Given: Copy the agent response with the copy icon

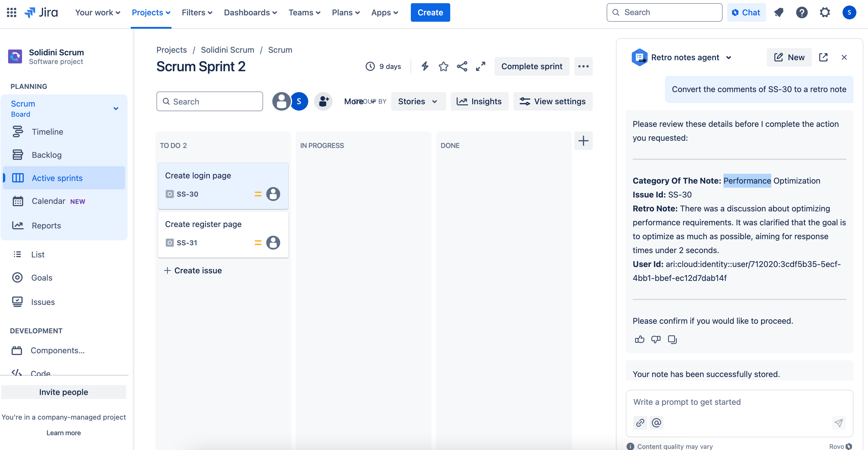Looking at the screenshot, I should tap(672, 339).
